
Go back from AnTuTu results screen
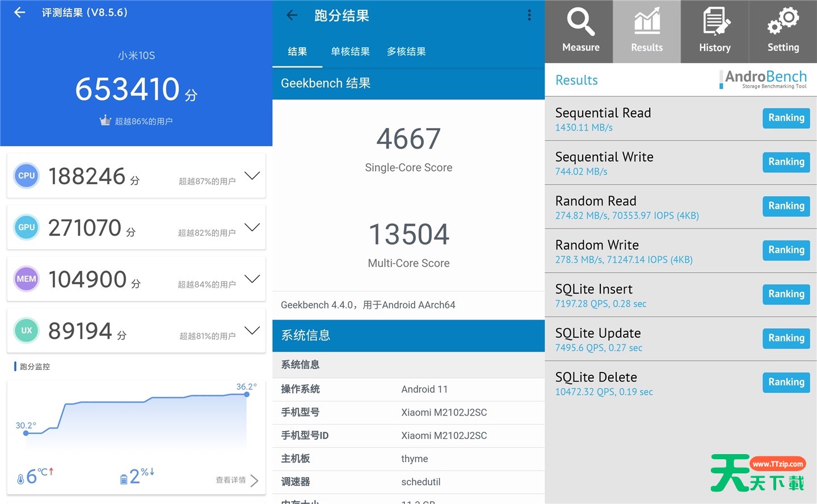[x=20, y=12]
